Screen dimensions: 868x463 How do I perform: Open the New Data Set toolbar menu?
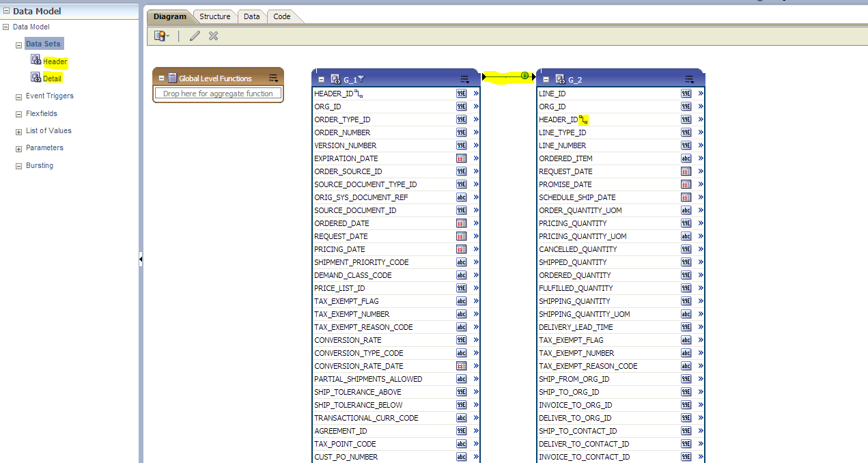click(x=162, y=36)
